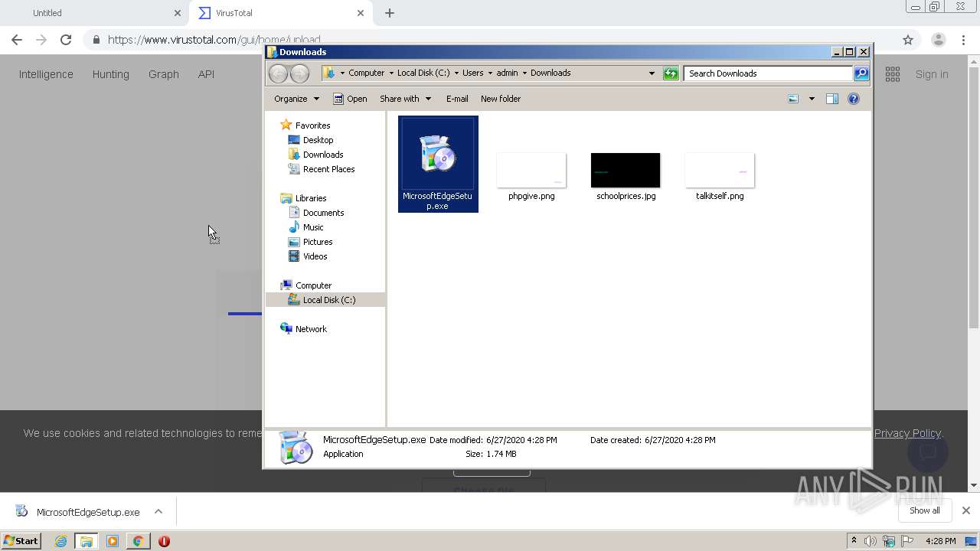Select the Music library
980x551 pixels.
click(313, 227)
